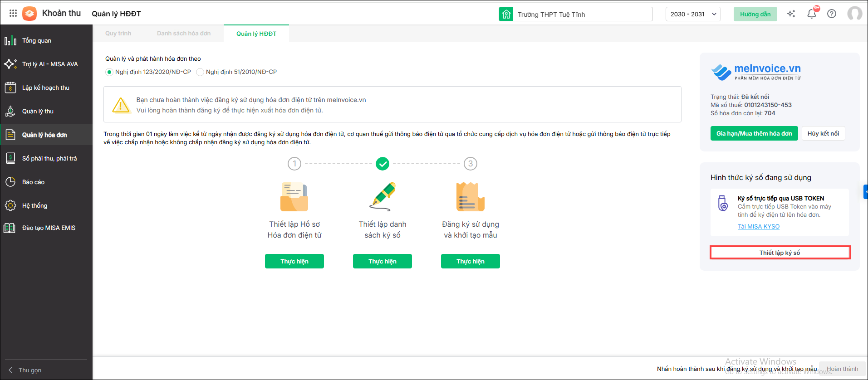868x380 pixels.
Task: Switch to the Danh sách hóa đơn tab
Action: [x=184, y=34]
